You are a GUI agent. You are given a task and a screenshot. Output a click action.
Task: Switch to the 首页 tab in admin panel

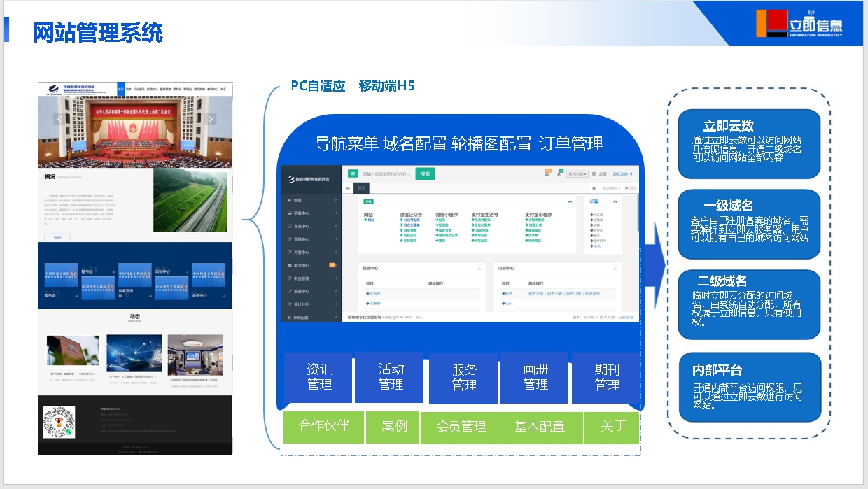pos(361,188)
